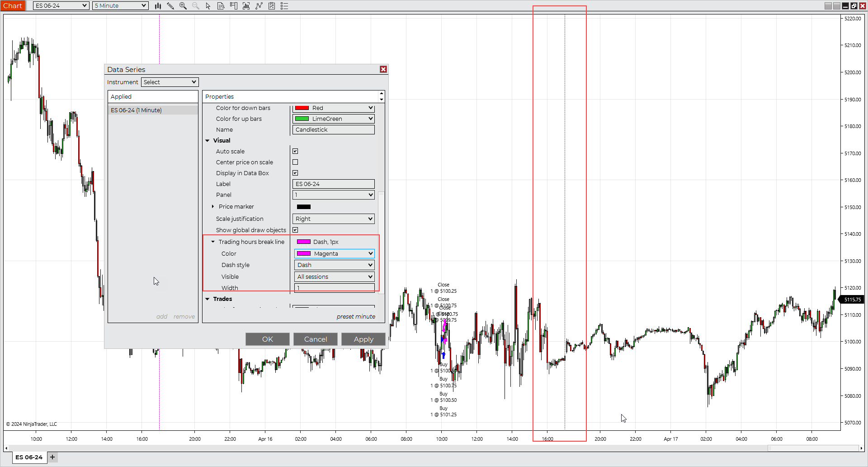This screenshot has width=868, height=467.
Task: Open the 5 Minute interval dropdown
Action: (120, 6)
